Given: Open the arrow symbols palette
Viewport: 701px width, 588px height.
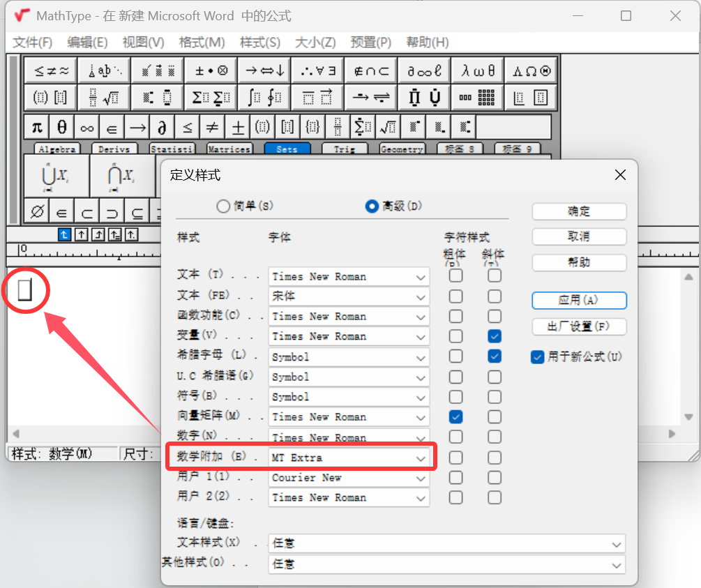Looking at the screenshot, I should [264, 70].
